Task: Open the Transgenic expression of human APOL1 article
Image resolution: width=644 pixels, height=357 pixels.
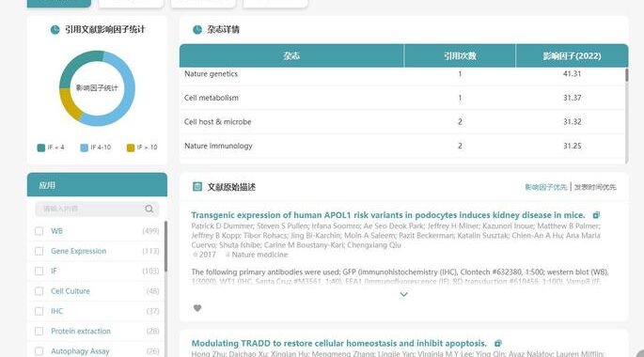Action: [388, 215]
